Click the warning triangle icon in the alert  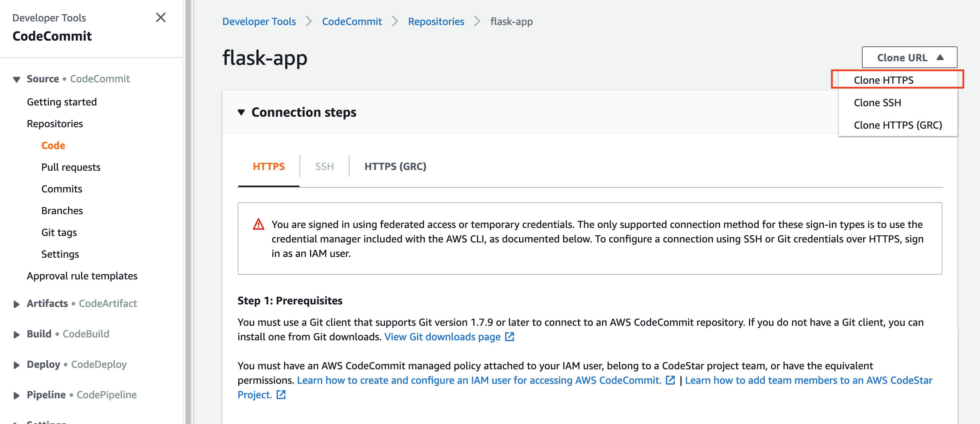[x=258, y=224]
